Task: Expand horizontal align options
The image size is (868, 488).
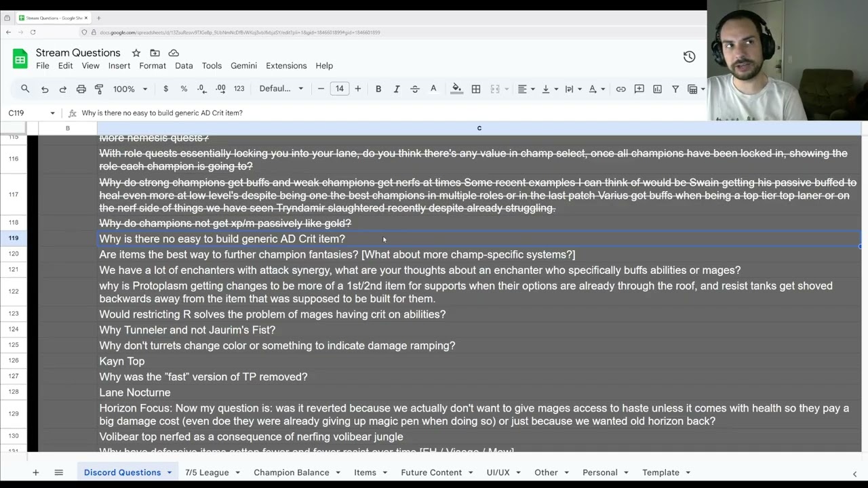Action: (x=526, y=89)
